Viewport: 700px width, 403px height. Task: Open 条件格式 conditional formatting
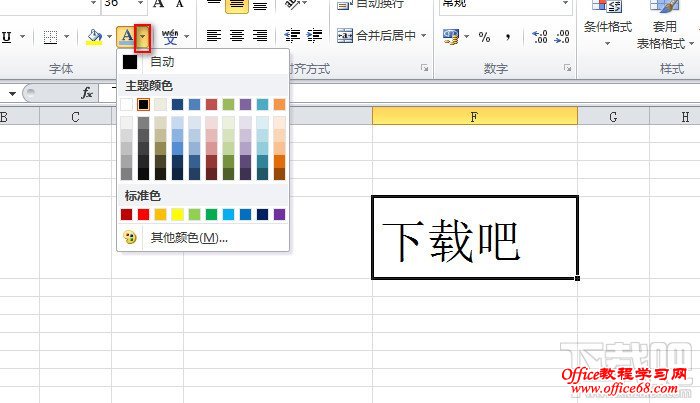tap(608, 24)
